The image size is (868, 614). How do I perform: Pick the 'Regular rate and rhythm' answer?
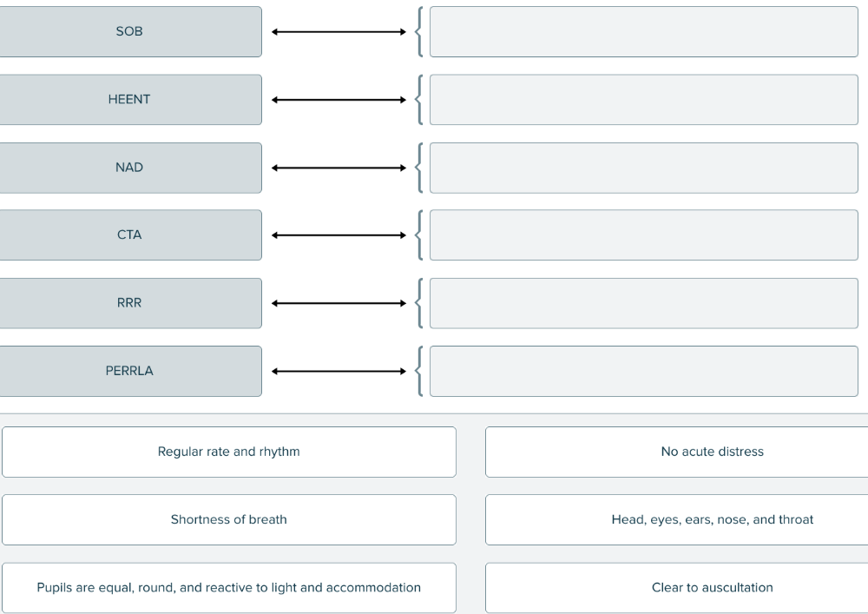(x=228, y=452)
